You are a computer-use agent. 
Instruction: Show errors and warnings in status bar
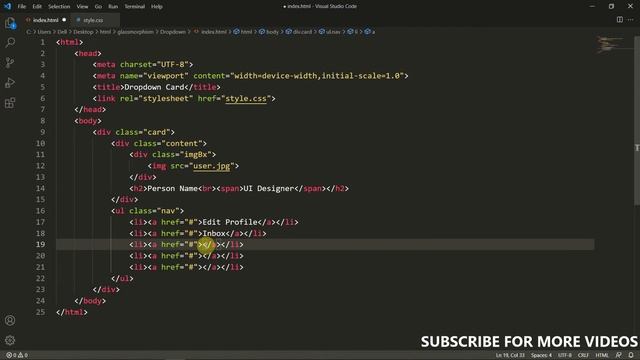coord(17,355)
